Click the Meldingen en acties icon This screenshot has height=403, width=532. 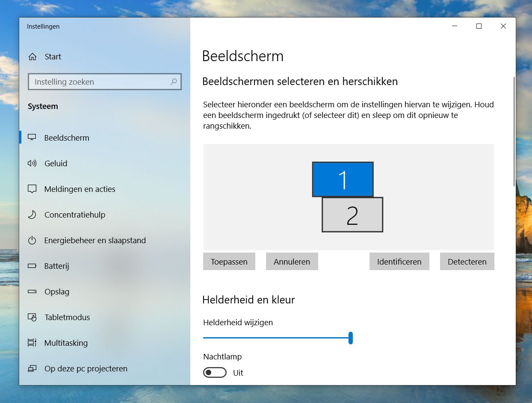tap(32, 189)
